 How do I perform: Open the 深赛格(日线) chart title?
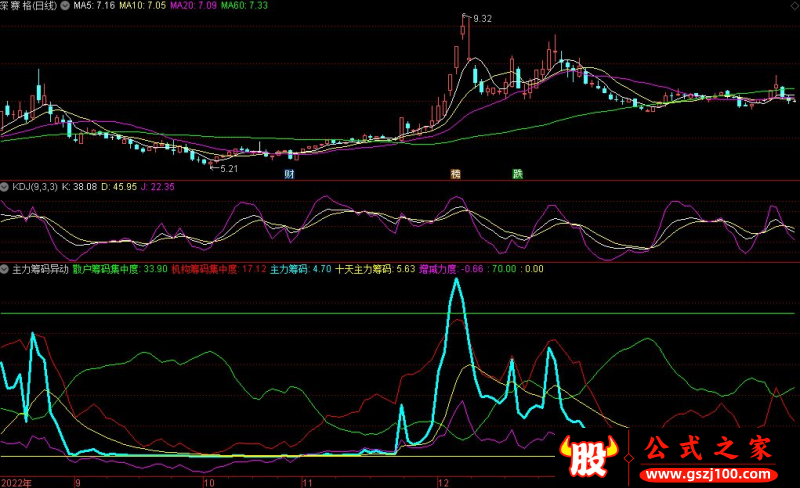[x=29, y=6]
